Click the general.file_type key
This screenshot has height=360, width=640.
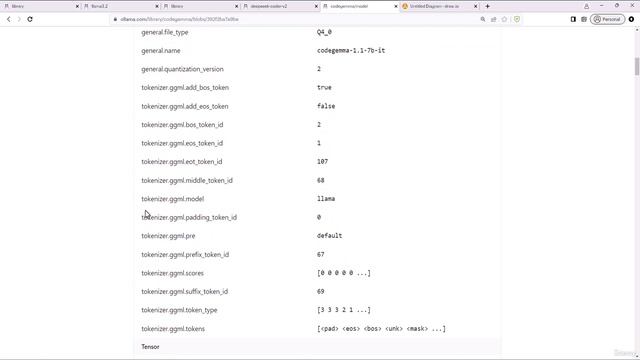coord(165,32)
